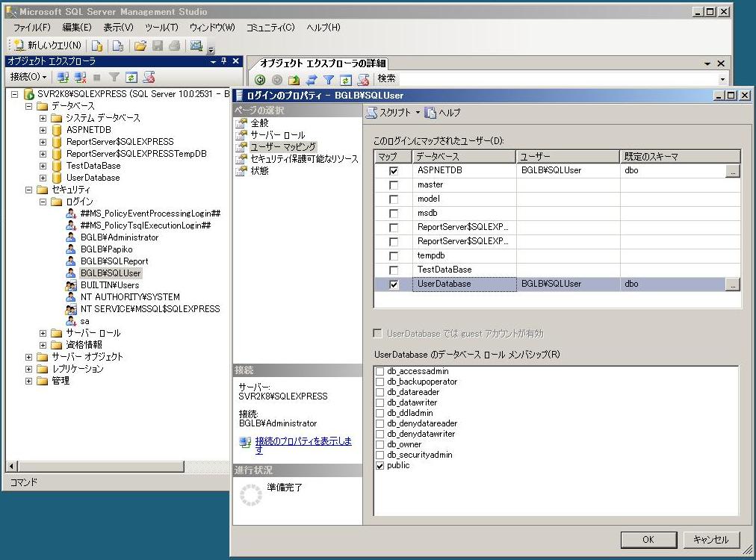Image resolution: width=756 pixels, height=560 pixels.
Task: Open the 表示(V) menu
Action: click(x=118, y=28)
